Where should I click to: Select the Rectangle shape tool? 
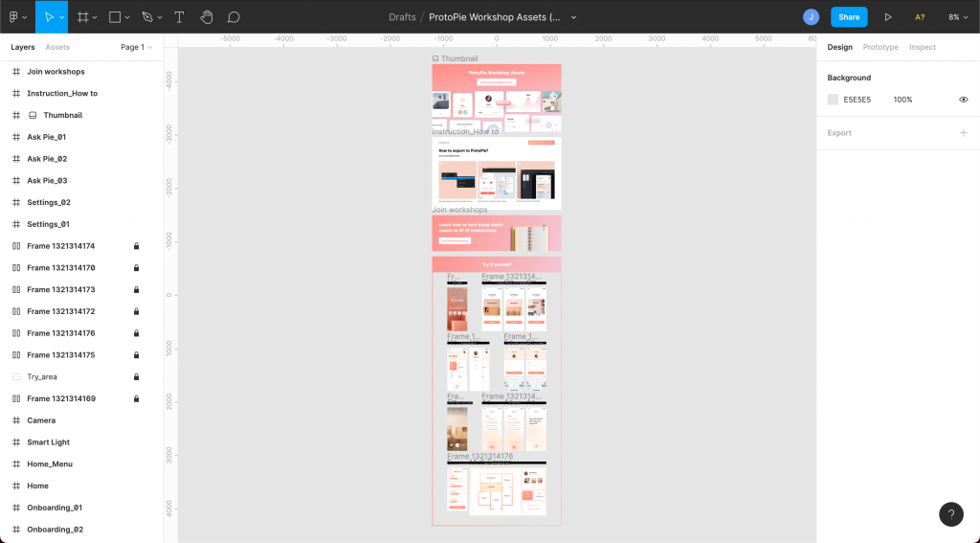click(115, 17)
